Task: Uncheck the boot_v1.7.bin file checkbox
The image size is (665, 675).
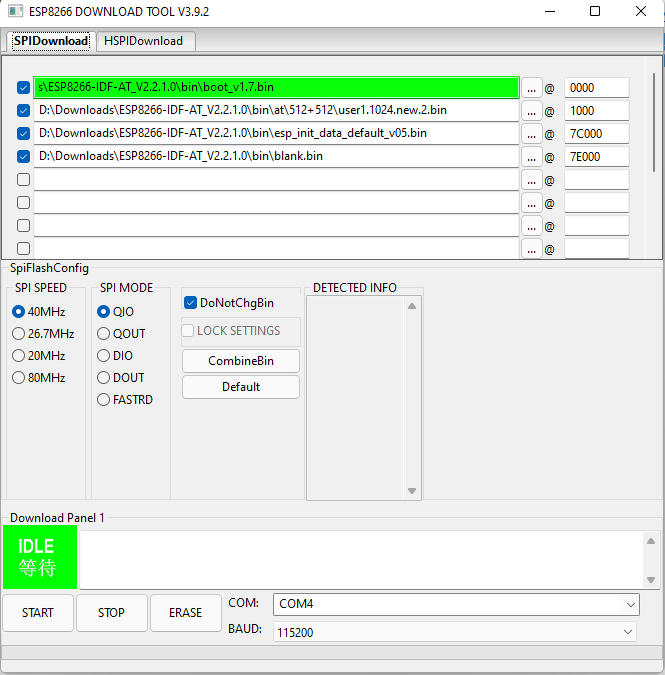Action: 23,87
